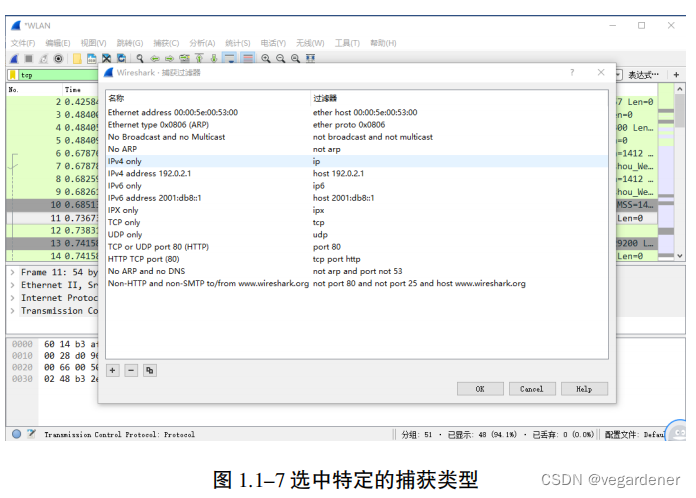Screen dimensions: 696x498
Task: Open the 编辑(E) menu
Action: click(58, 43)
